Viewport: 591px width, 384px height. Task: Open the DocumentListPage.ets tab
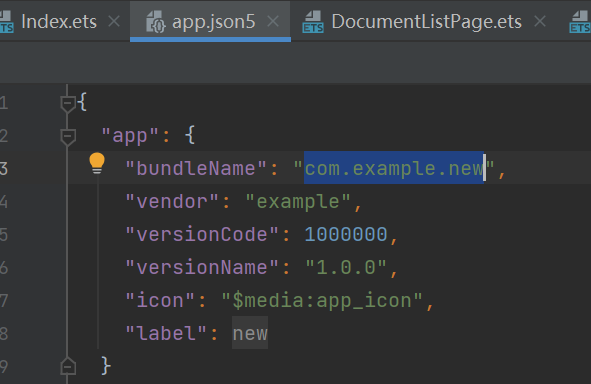[x=427, y=21]
